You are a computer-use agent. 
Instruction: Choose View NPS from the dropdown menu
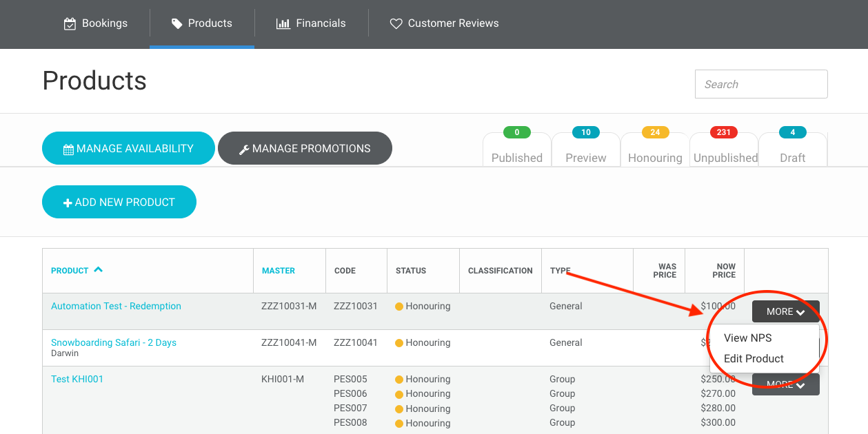click(x=747, y=338)
